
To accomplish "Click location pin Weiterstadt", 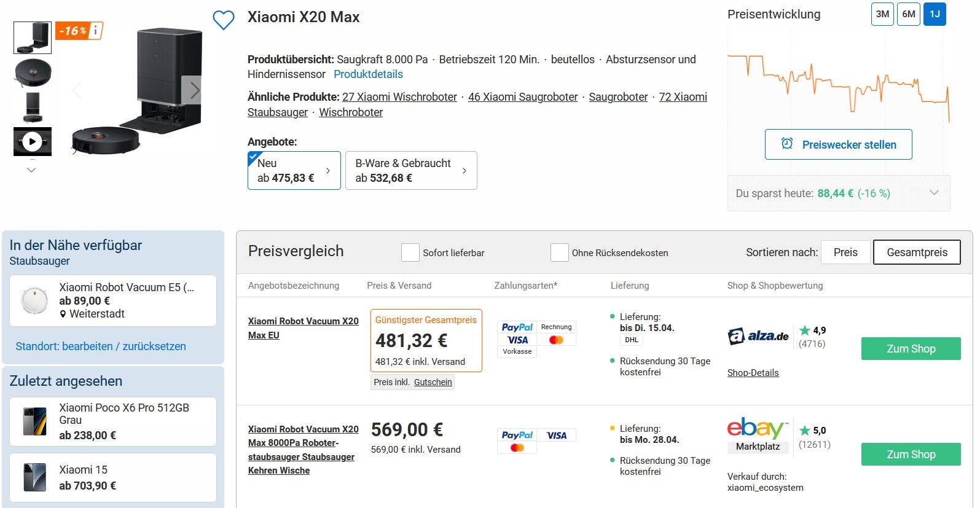I will [63, 314].
